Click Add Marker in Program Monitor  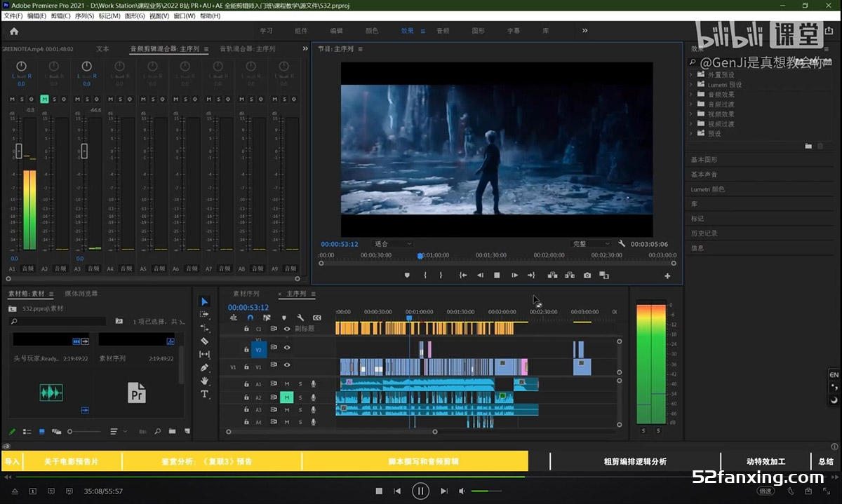(x=407, y=275)
